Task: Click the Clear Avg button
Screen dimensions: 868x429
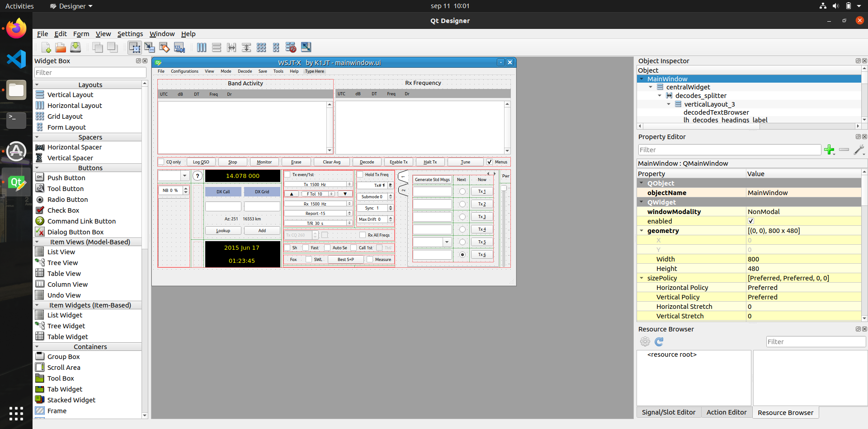Action: tap(331, 162)
